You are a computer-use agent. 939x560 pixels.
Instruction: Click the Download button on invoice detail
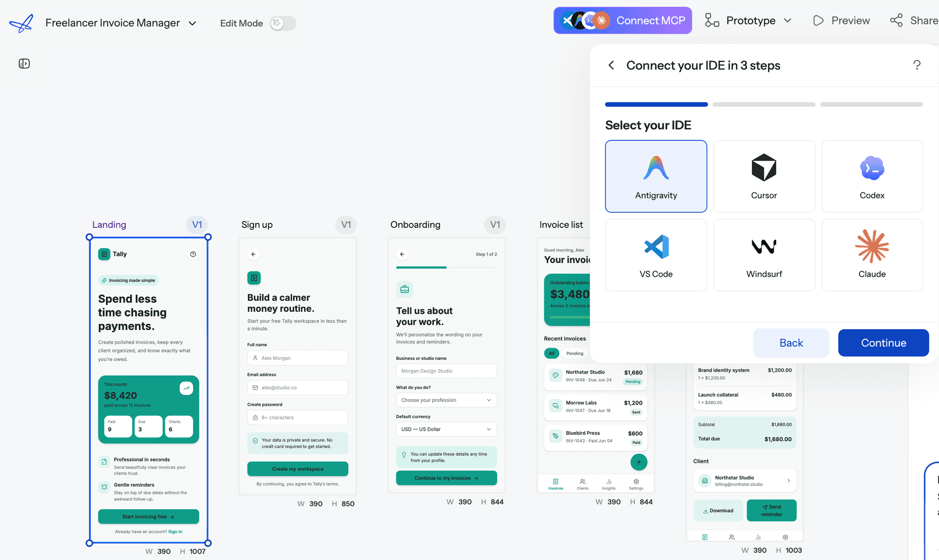click(718, 510)
